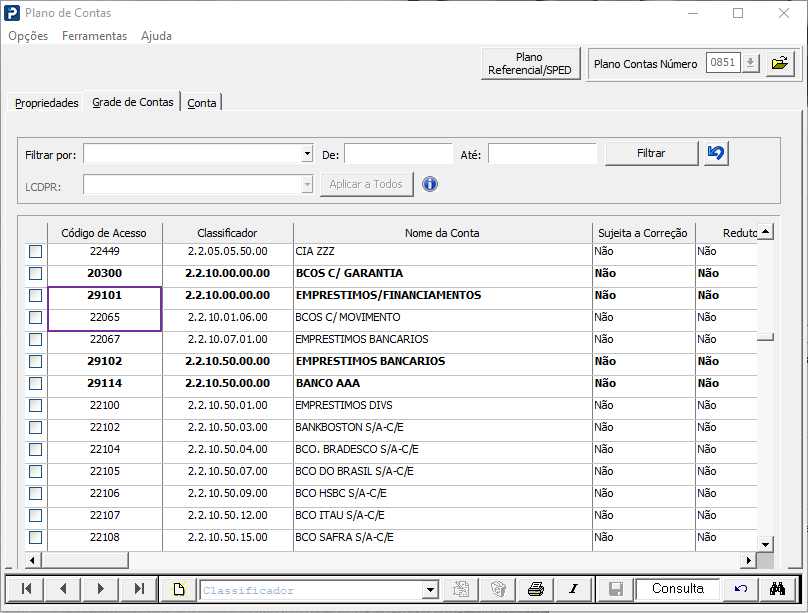This screenshot has height=613, width=808.
Task: Open the LCDPR dropdown
Action: pos(307,184)
